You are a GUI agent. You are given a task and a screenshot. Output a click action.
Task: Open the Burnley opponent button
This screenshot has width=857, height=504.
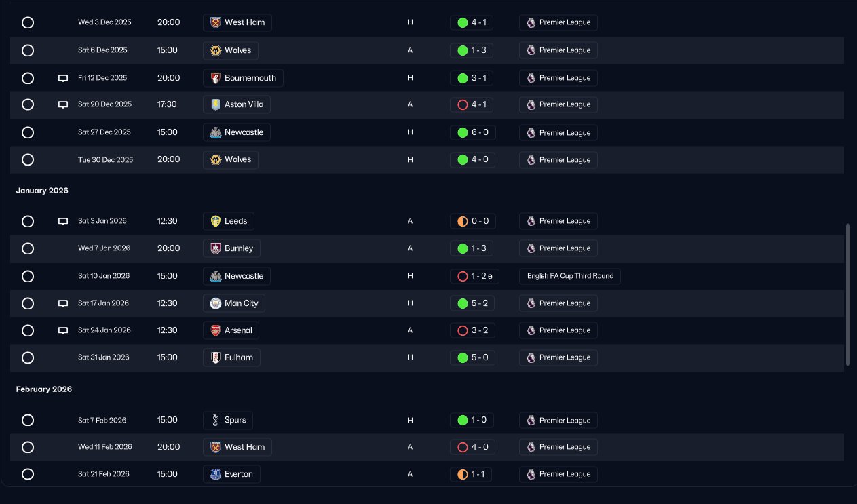(x=231, y=248)
